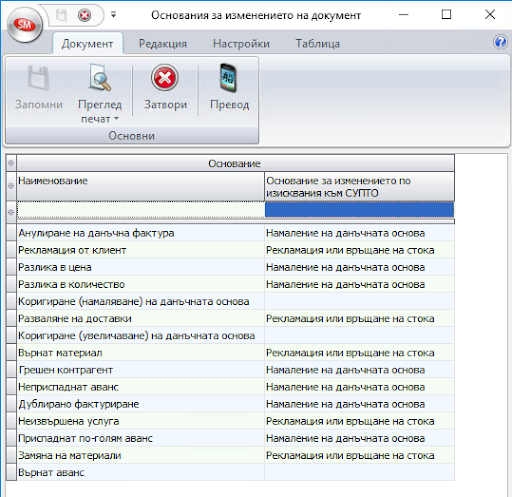Expand the Преглед печат dropdown arrow
Image resolution: width=512 pixels, height=497 pixels.
(x=116, y=119)
